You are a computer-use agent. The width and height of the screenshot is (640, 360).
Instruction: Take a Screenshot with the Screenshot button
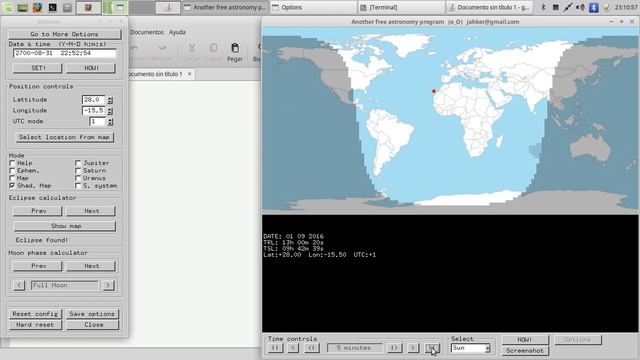pyautogui.click(x=524, y=351)
